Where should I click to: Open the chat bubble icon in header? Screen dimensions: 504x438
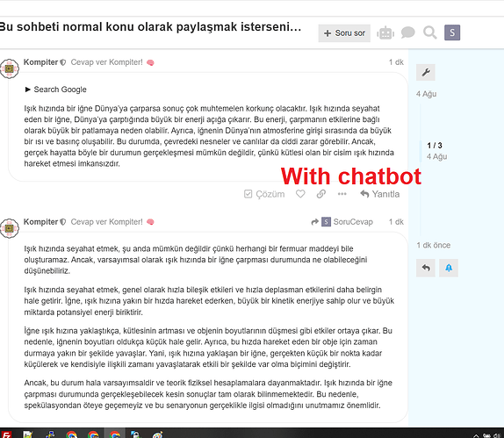tap(408, 32)
